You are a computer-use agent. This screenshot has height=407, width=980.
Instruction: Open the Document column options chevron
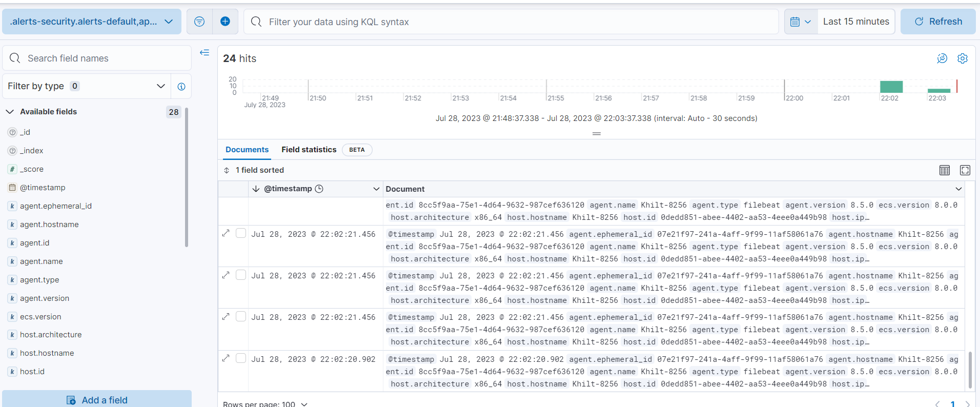(958, 189)
